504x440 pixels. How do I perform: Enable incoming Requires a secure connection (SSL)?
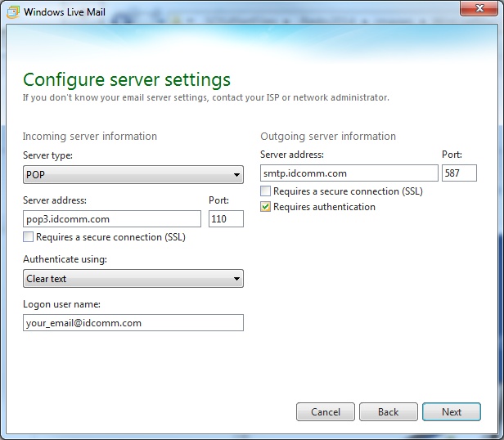(29, 237)
